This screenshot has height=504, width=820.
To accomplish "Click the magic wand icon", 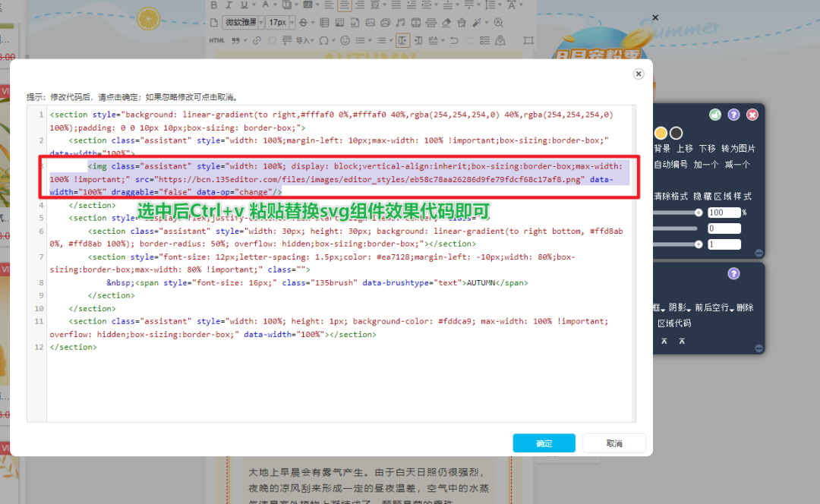I will coord(476,23).
